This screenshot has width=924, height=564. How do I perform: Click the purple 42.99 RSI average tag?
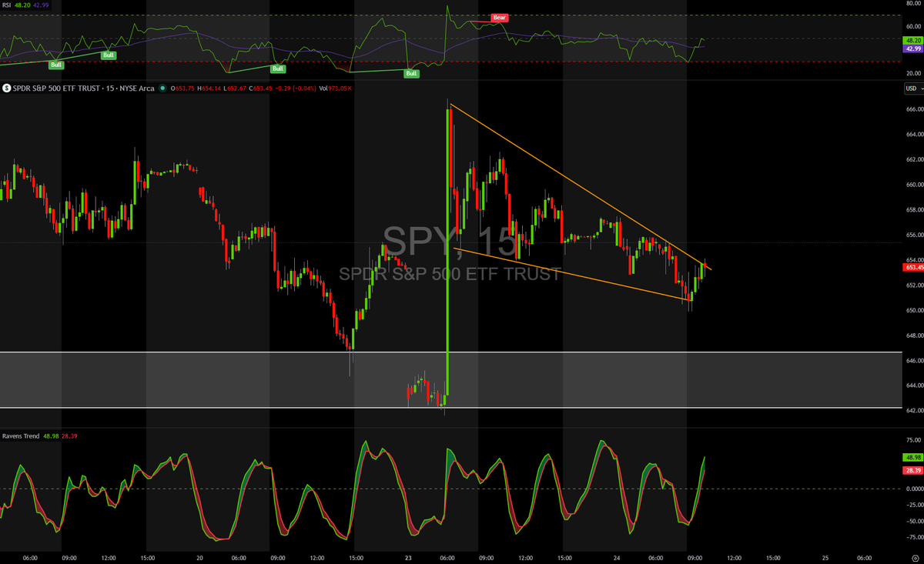912,49
